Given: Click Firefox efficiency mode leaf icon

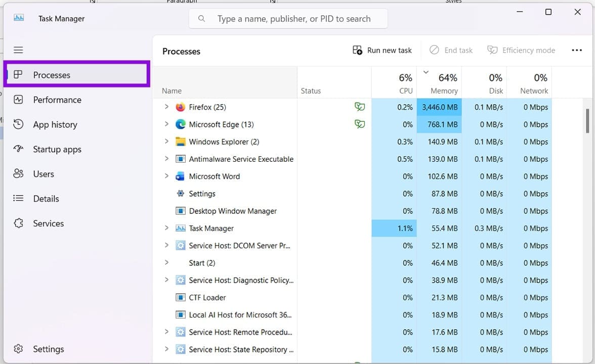Looking at the screenshot, I should (359, 107).
